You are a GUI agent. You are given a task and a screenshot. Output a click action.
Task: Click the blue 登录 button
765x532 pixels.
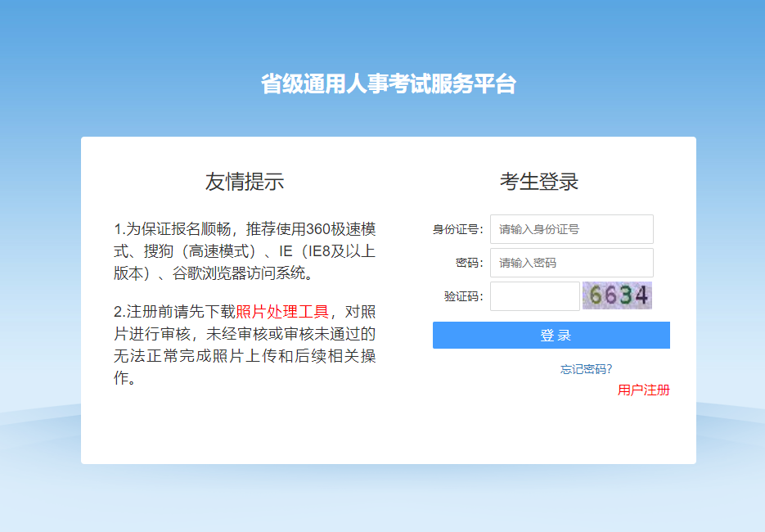point(551,335)
